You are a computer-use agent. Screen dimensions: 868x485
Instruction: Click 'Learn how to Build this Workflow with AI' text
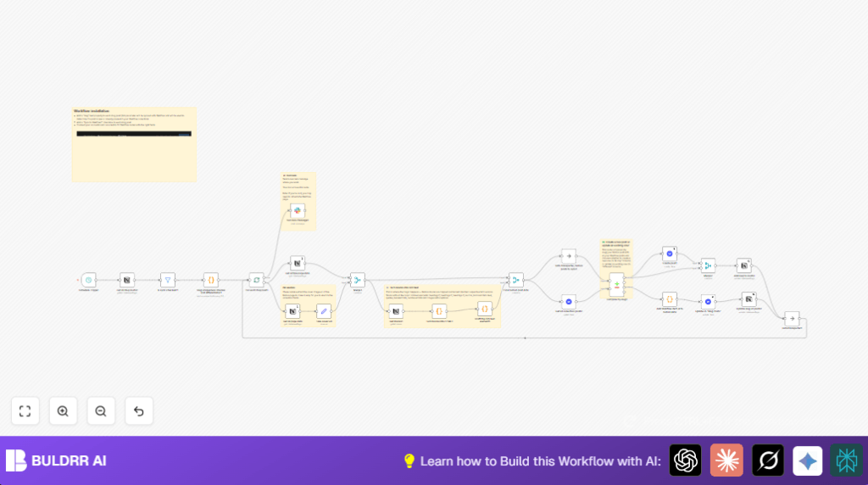(x=540, y=461)
